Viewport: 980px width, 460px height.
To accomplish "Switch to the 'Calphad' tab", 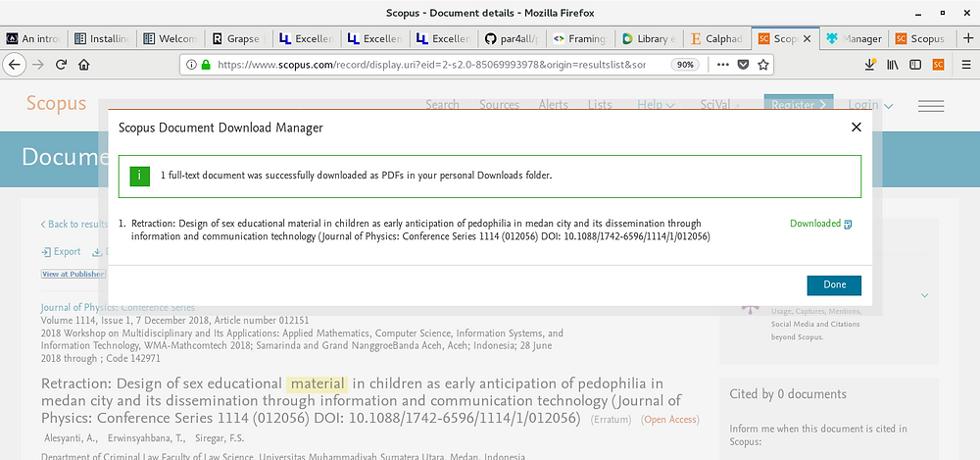I will point(717,39).
